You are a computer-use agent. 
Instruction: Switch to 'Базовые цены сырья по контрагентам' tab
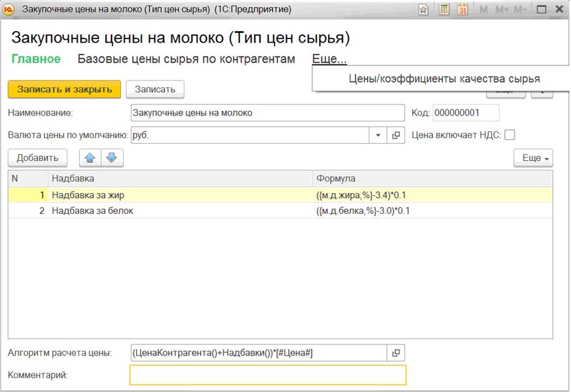[x=186, y=59]
